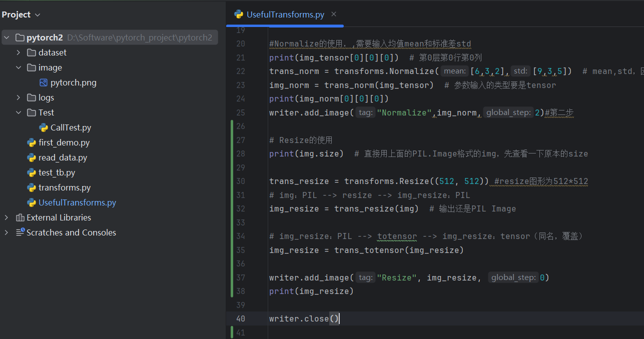644x339 pixels.
Task: Click line number 40 in the gutter
Action: pos(241,318)
